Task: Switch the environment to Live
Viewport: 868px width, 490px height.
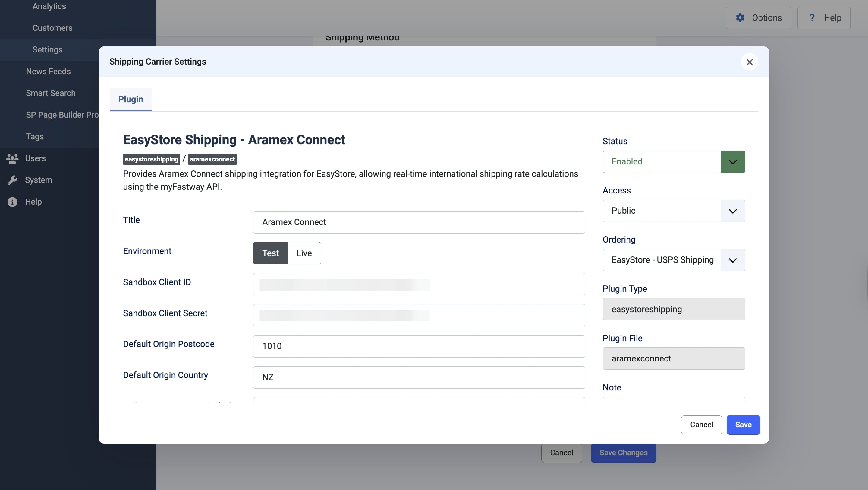Action: pyautogui.click(x=303, y=253)
